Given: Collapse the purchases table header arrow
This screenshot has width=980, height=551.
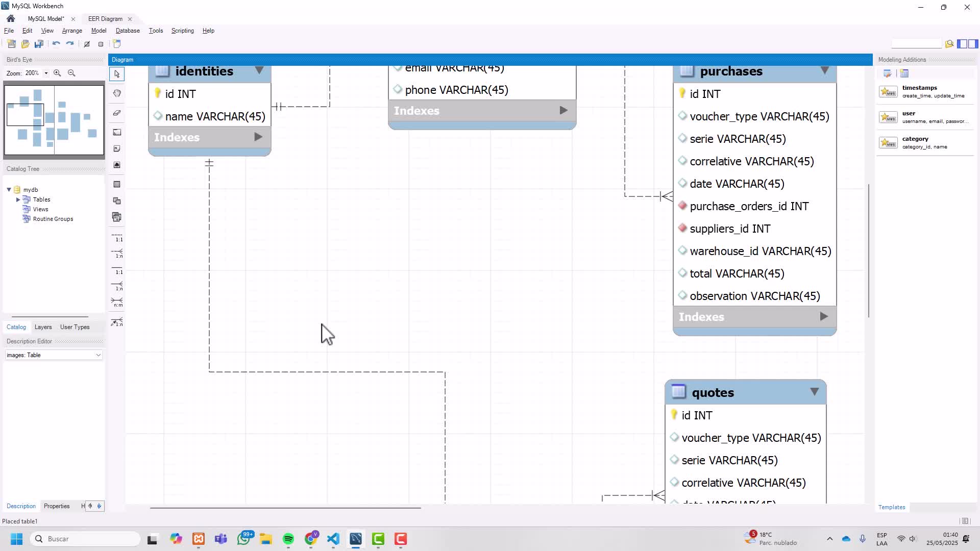Looking at the screenshot, I should 825,70.
